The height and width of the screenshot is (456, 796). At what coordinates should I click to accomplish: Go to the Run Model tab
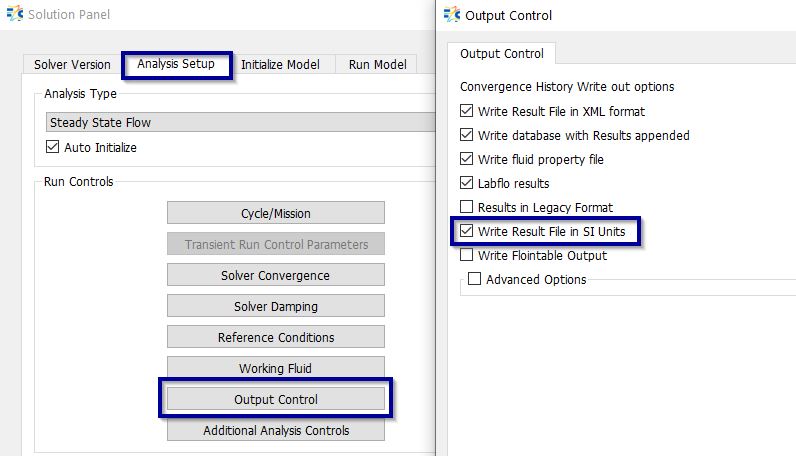[x=377, y=65]
